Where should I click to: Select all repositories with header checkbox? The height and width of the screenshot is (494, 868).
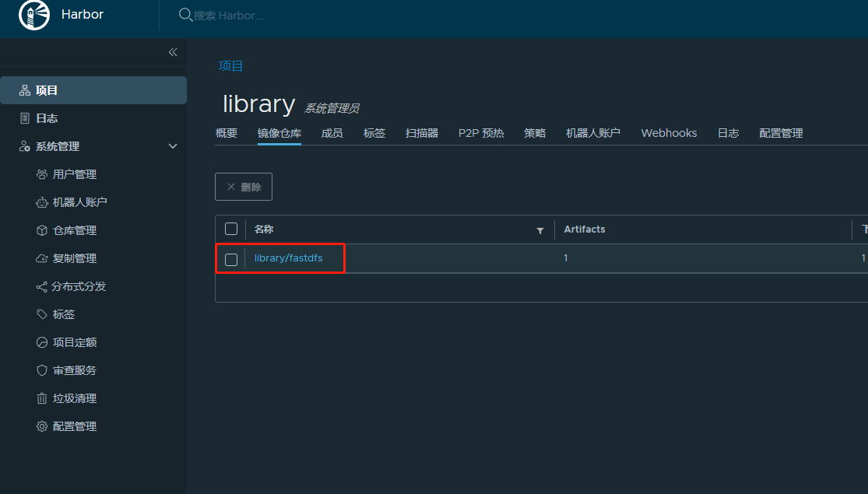pyautogui.click(x=231, y=229)
